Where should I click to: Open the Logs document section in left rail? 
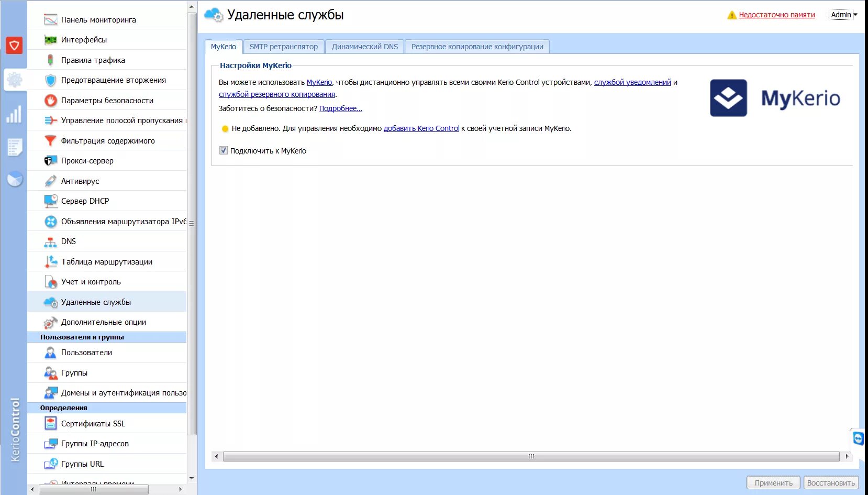[15, 147]
